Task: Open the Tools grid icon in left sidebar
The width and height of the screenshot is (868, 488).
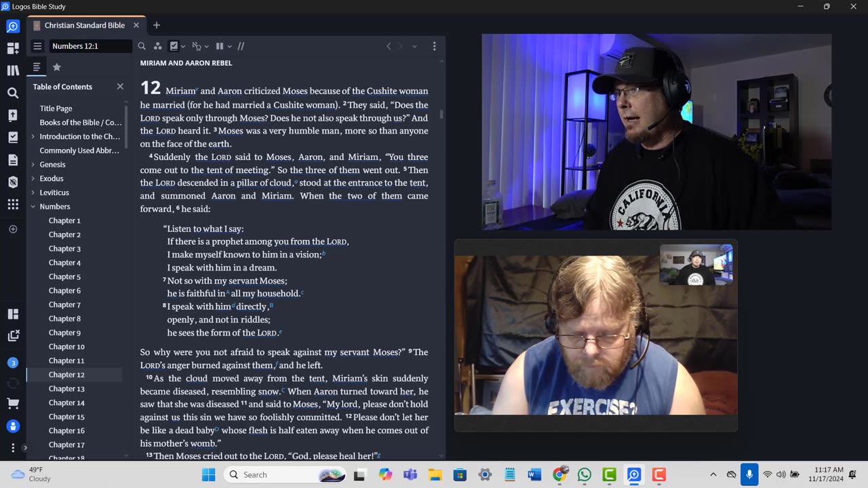Action: coord(13,204)
